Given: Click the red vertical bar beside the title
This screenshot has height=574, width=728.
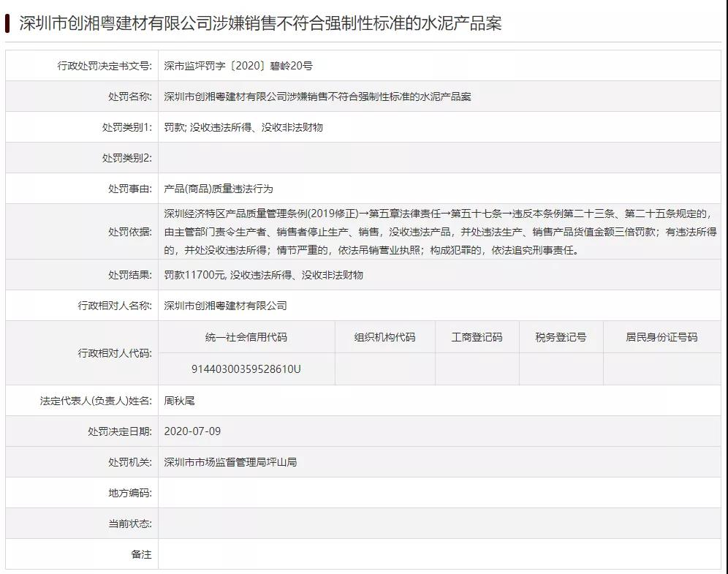Looking at the screenshot, I should coord(7,23).
